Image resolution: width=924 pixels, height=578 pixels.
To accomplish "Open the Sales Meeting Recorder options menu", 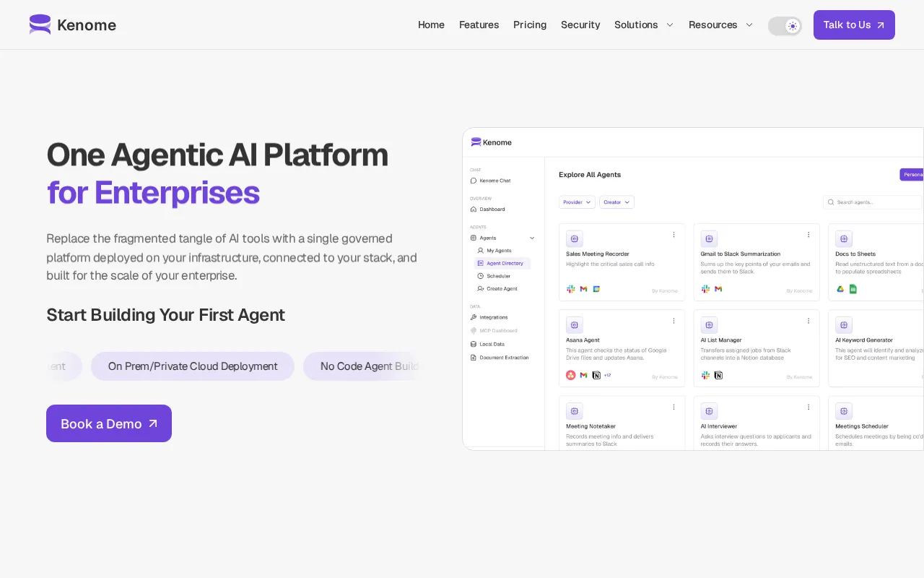I will click(674, 235).
